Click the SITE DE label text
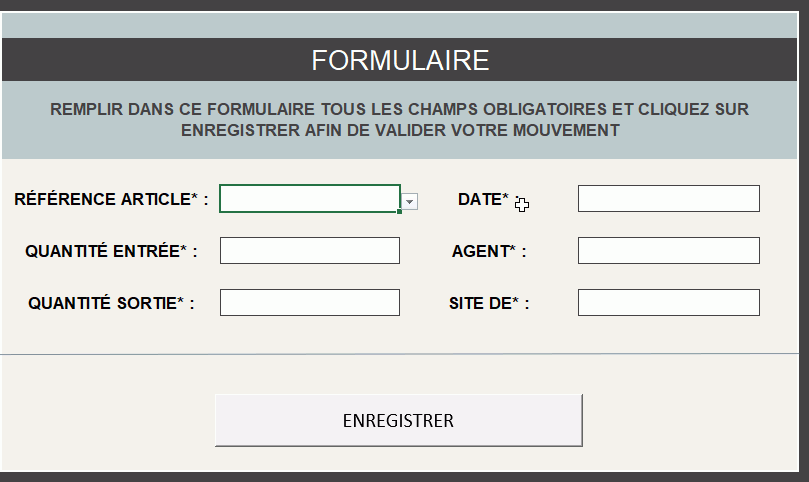809x482 pixels. click(x=489, y=303)
